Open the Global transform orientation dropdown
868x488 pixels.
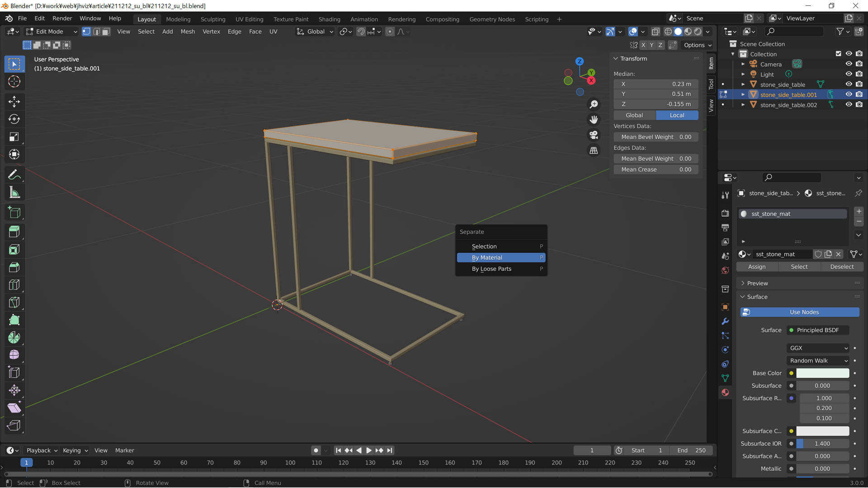[x=315, y=32]
